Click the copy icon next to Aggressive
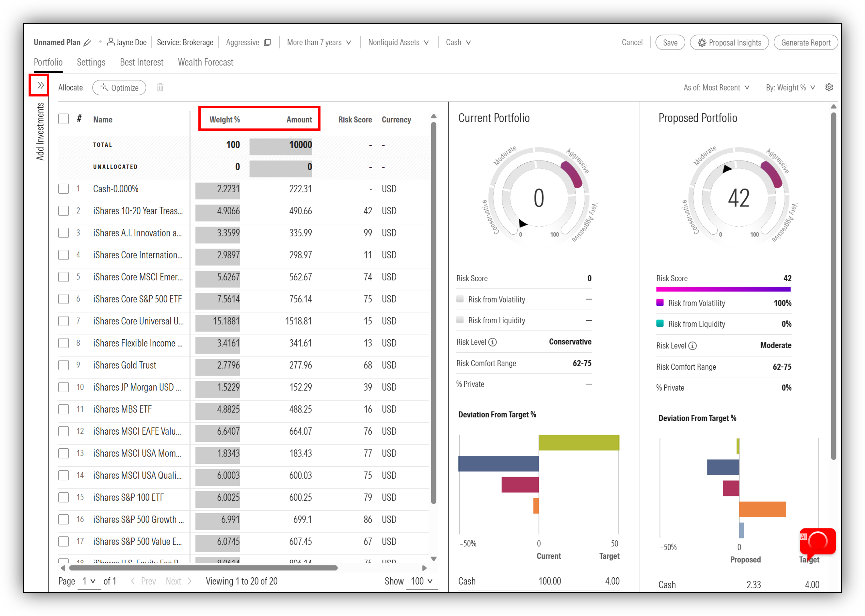This screenshot has width=865, height=616. click(x=268, y=43)
